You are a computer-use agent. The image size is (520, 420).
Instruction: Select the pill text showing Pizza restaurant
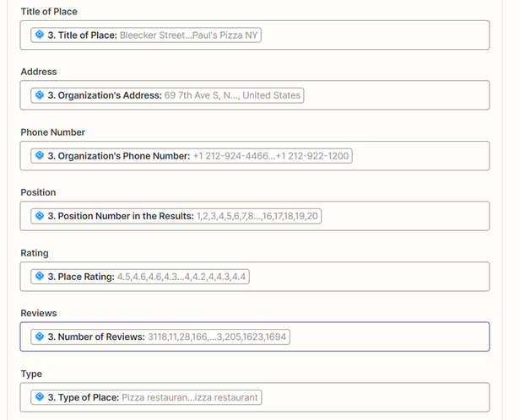pyautogui.click(x=190, y=397)
